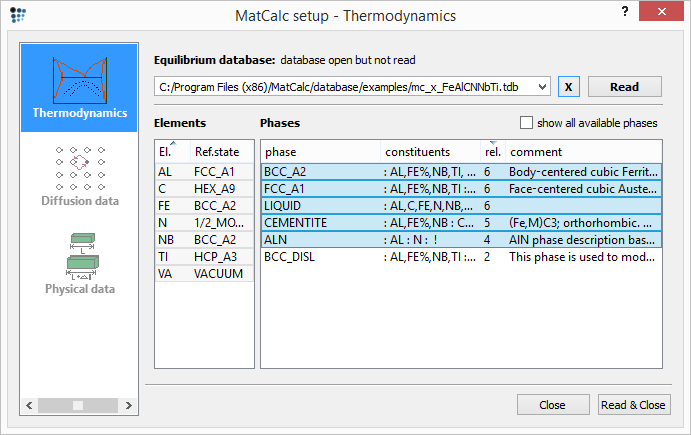The height and width of the screenshot is (435, 691).
Task: Enable show all available phases checkbox
Action: tap(526, 123)
